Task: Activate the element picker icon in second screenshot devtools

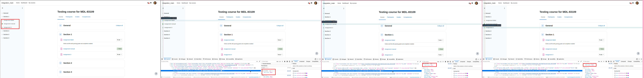Action: pyautogui.click(x=162, y=59)
